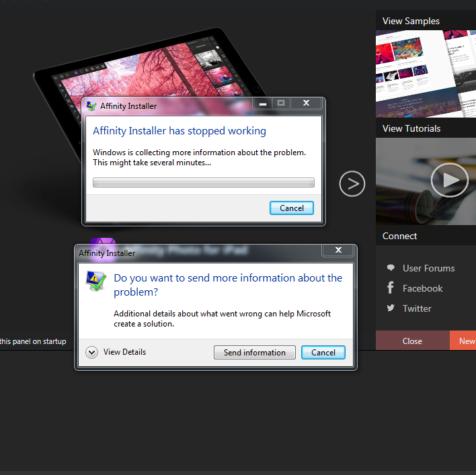Open the Facebook link
This screenshot has height=475, width=476.
click(422, 288)
